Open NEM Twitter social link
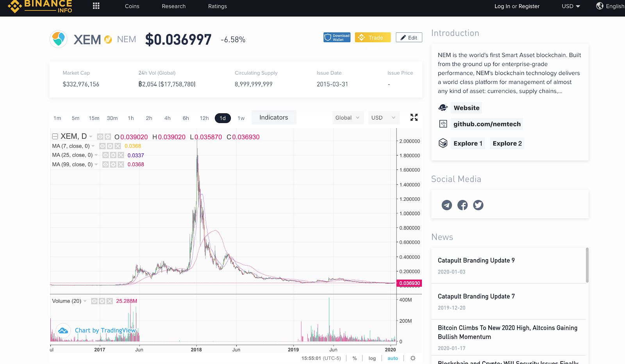Viewport: 625px width, 364px height. tap(478, 205)
